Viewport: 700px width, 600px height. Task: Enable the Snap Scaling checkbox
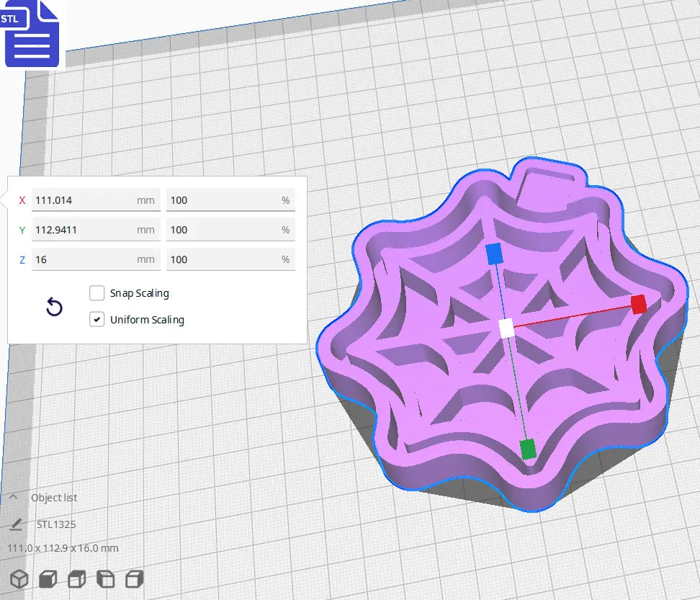(97, 293)
